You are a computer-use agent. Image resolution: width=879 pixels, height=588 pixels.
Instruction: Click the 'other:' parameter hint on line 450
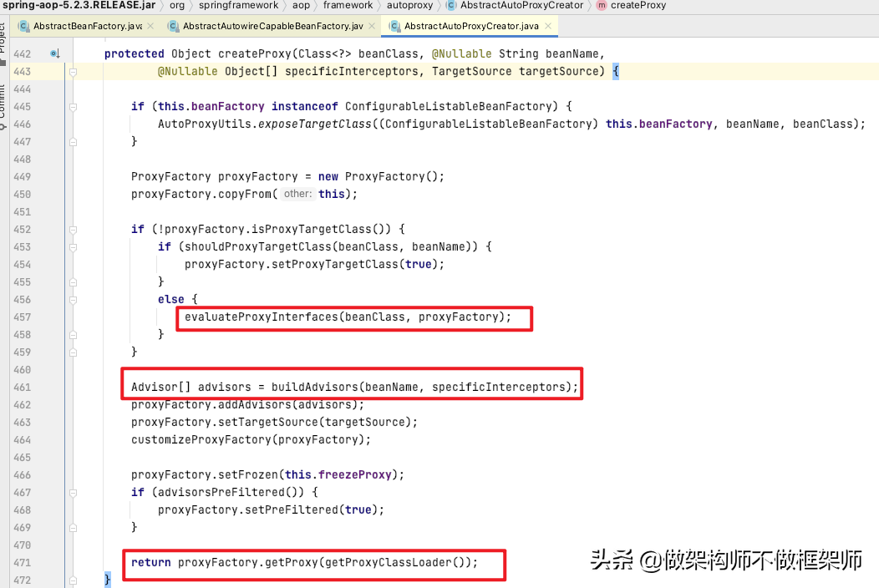click(x=297, y=194)
